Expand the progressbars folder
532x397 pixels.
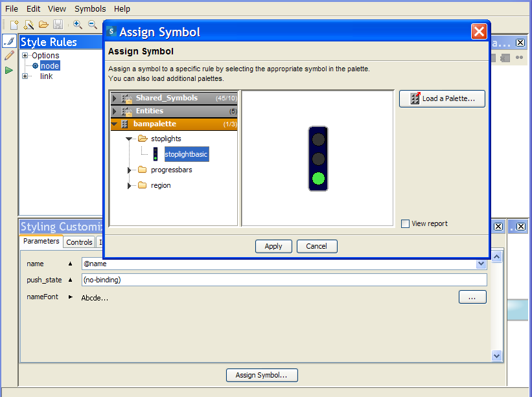129,170
